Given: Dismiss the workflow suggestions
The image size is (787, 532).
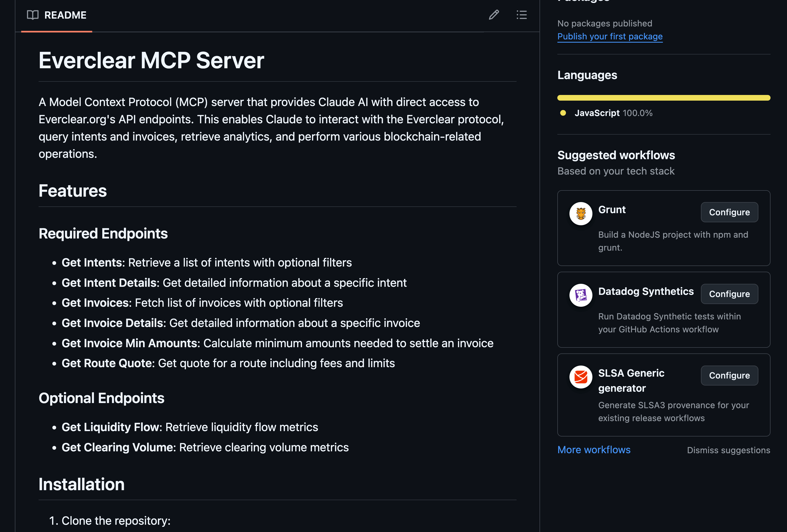Looking at the screenshot, I should click(x=728, y=450).
